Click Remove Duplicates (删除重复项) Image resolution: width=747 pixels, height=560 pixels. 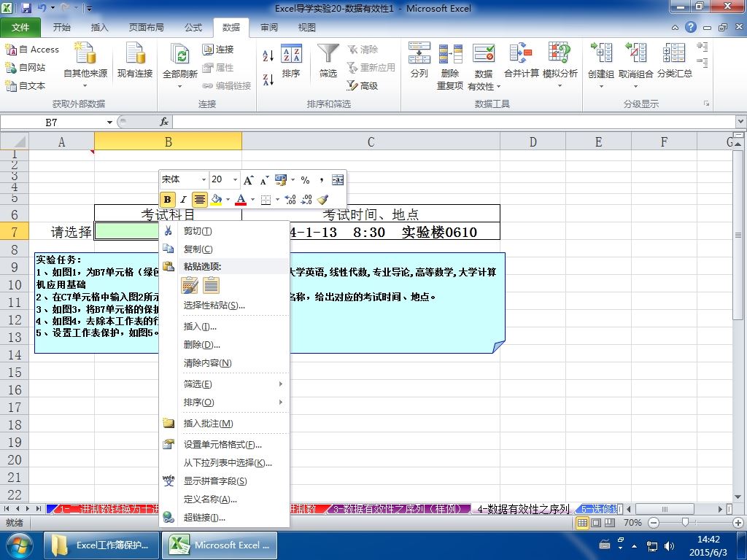pyautogui.click(x=450, y=66)
